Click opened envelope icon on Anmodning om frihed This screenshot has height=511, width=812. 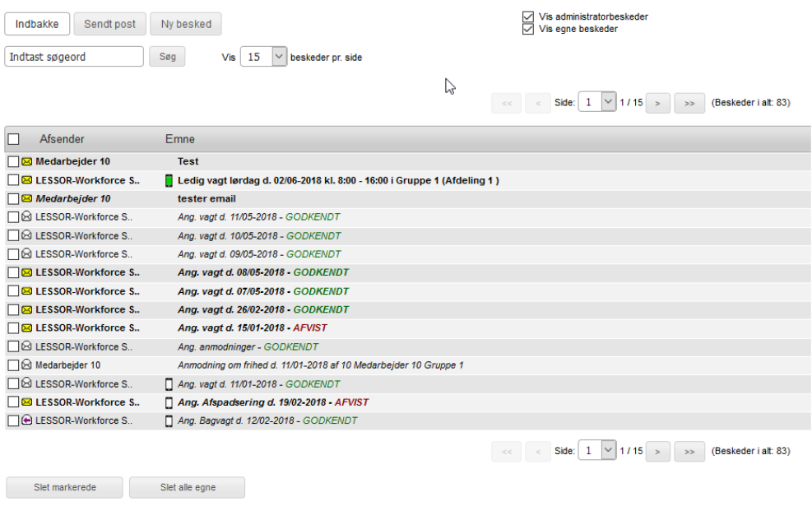[x=27, y=365]
